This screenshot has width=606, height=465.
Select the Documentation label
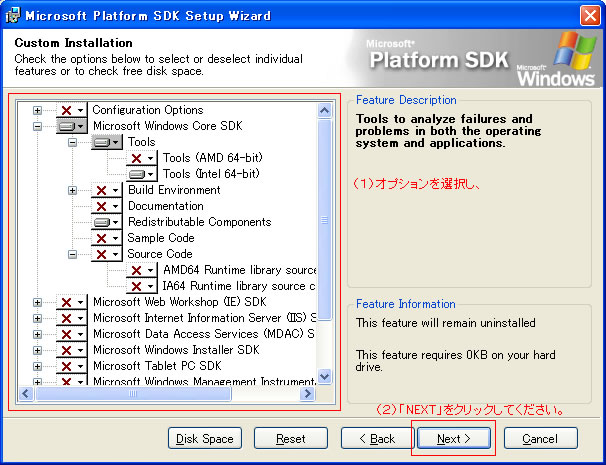[166, 206]
